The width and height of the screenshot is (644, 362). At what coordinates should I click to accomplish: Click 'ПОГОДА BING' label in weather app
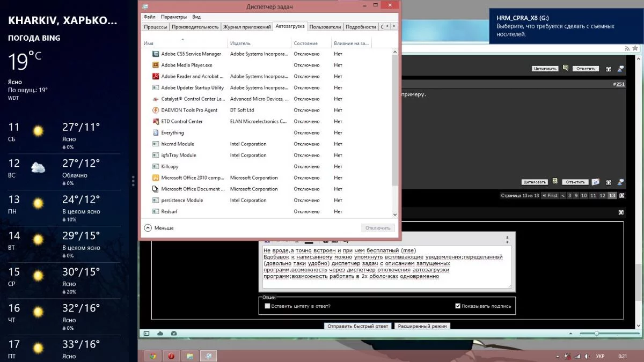tap(34, 38)
